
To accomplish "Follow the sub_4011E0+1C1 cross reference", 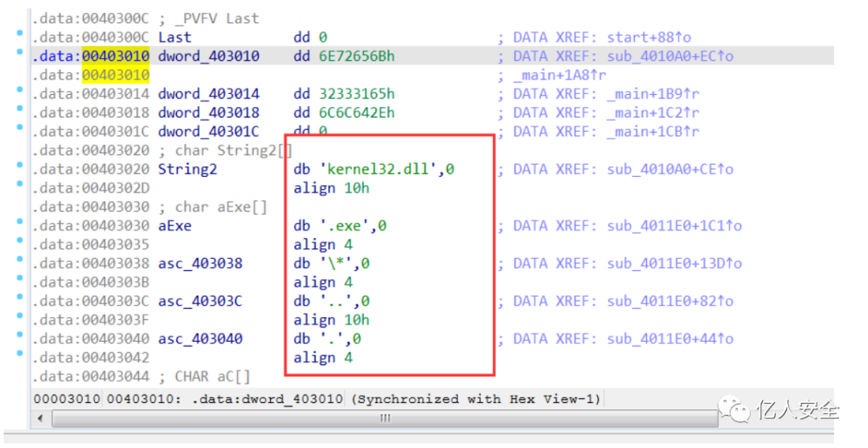I will [674, 225].
